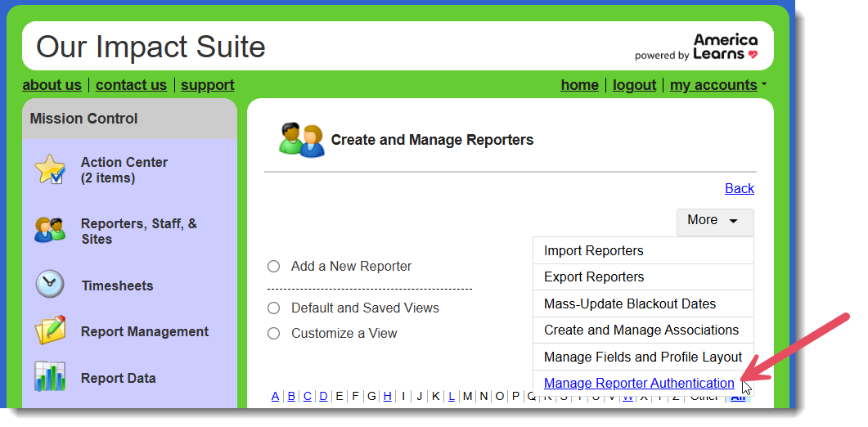Click the Create and Manage Reporters header icon
The height and width of the screenshot is (427, 868).
coord(301,140)
